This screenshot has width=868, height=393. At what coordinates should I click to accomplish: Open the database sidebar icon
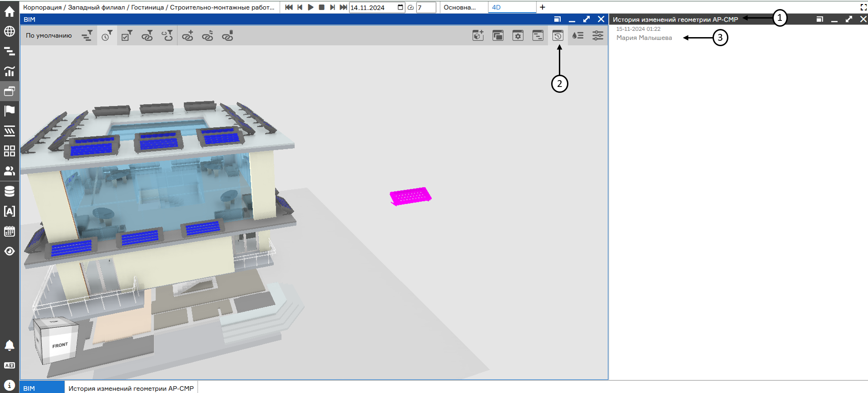tap(10, 191)
